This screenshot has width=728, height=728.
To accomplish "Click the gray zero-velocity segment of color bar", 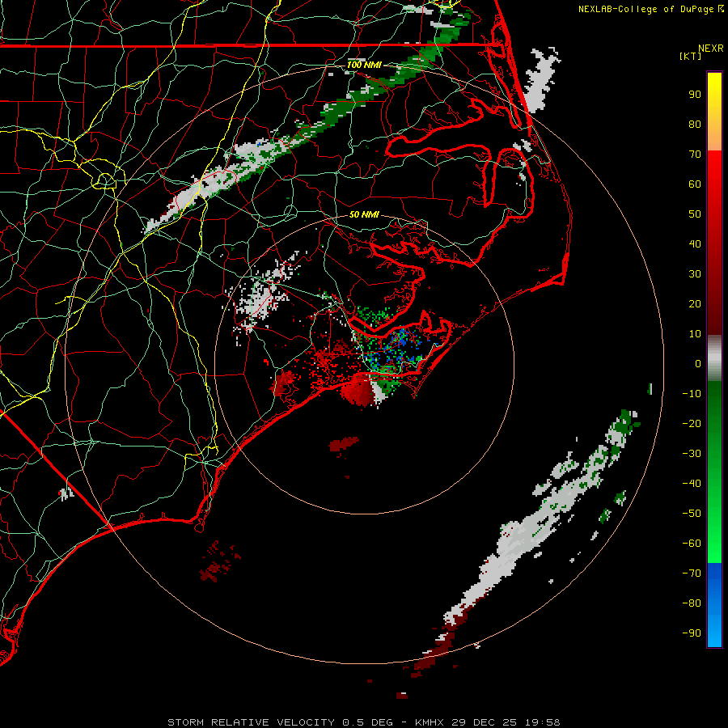I will click(714, 358).
